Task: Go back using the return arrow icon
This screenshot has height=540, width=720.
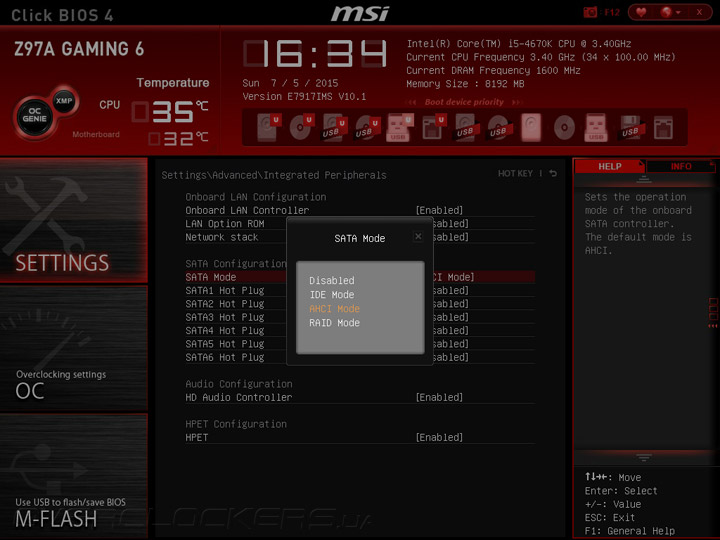Action: [553, 173]
